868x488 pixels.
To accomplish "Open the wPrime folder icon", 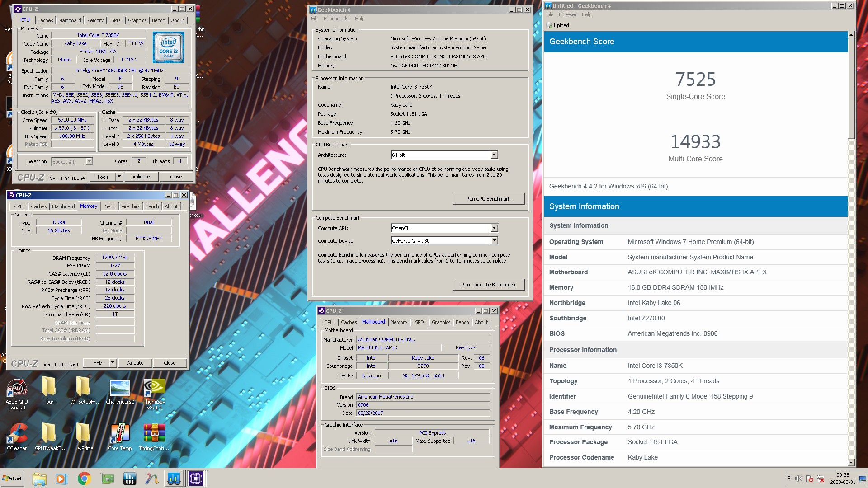I will [85, 437].
